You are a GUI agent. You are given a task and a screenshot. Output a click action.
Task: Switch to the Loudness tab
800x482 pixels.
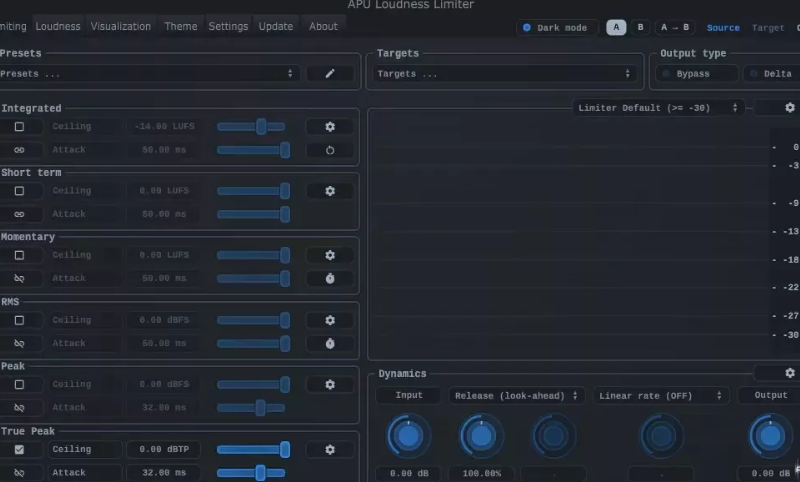click(58, 27)
